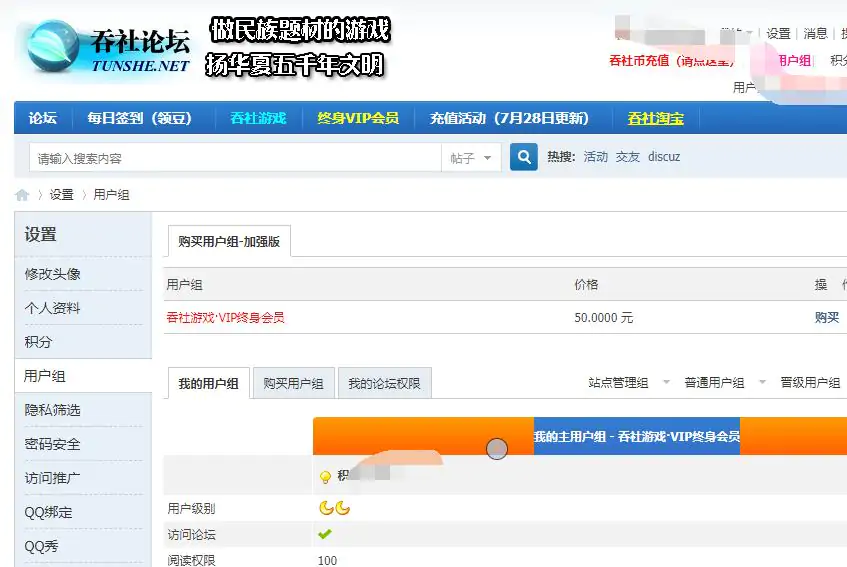Click the 用户级别 row label
The height and width of the screenshot is (567, 847).
pyautogui.click(x=191, y=508)
